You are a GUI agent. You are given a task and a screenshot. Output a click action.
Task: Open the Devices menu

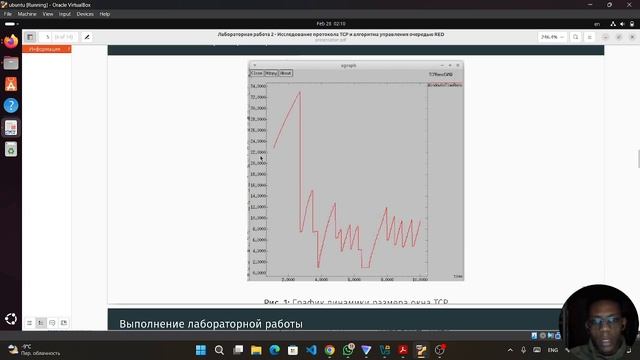[x=85, y=14]
